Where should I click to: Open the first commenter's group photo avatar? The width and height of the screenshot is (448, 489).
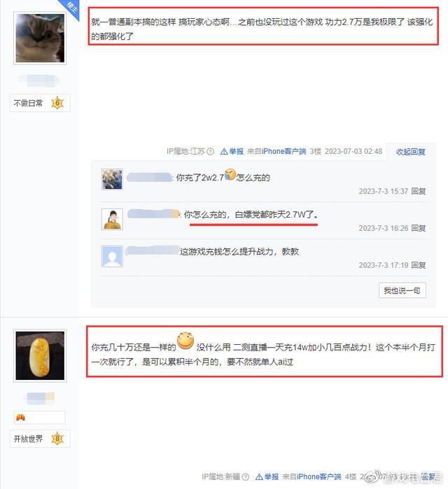[112, 179]
